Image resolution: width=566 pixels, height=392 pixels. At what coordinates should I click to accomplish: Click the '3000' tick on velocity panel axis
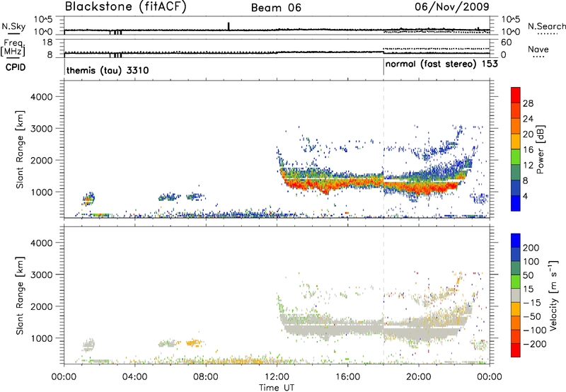(x=42, y=275)
